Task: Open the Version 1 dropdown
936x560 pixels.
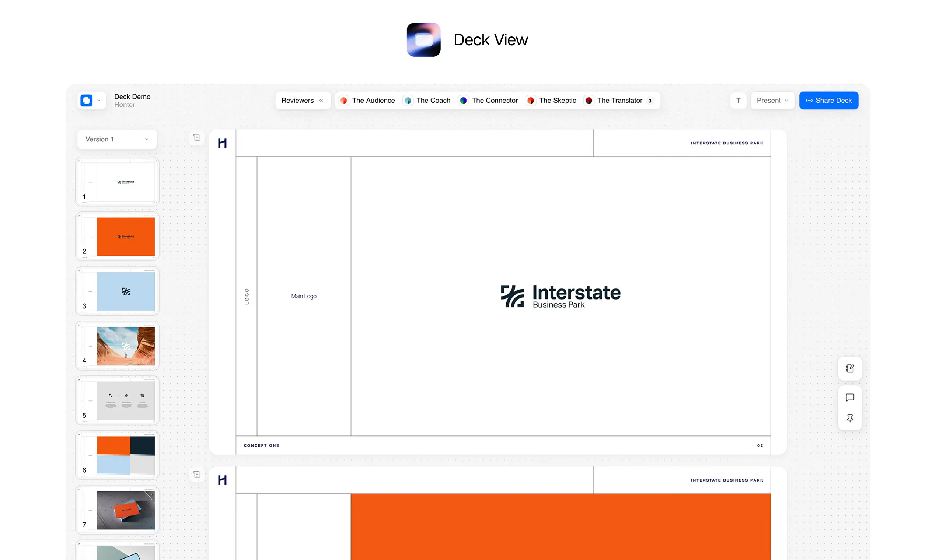Action: coord(117,139)
